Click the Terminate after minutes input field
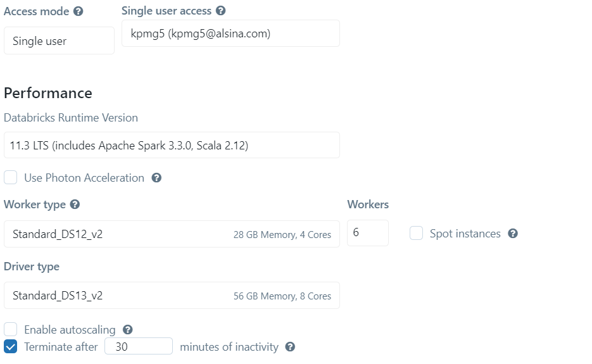The width and height of the screenshot is (592, 364). pos(138,347)
